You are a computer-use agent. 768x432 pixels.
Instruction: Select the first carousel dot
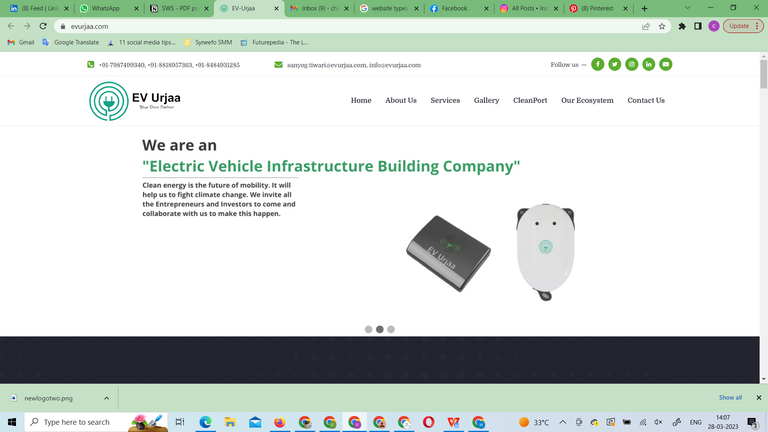368,329
